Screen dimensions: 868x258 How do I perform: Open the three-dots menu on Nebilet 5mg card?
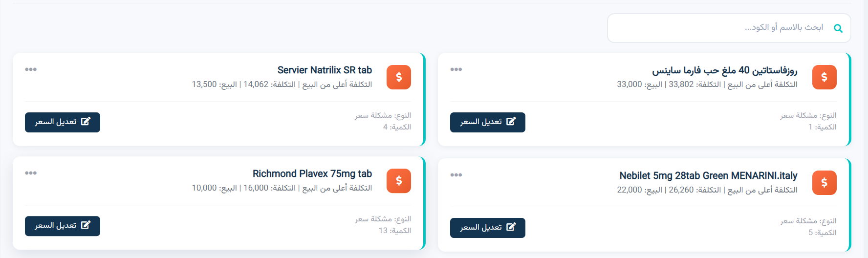coord(456,175)
